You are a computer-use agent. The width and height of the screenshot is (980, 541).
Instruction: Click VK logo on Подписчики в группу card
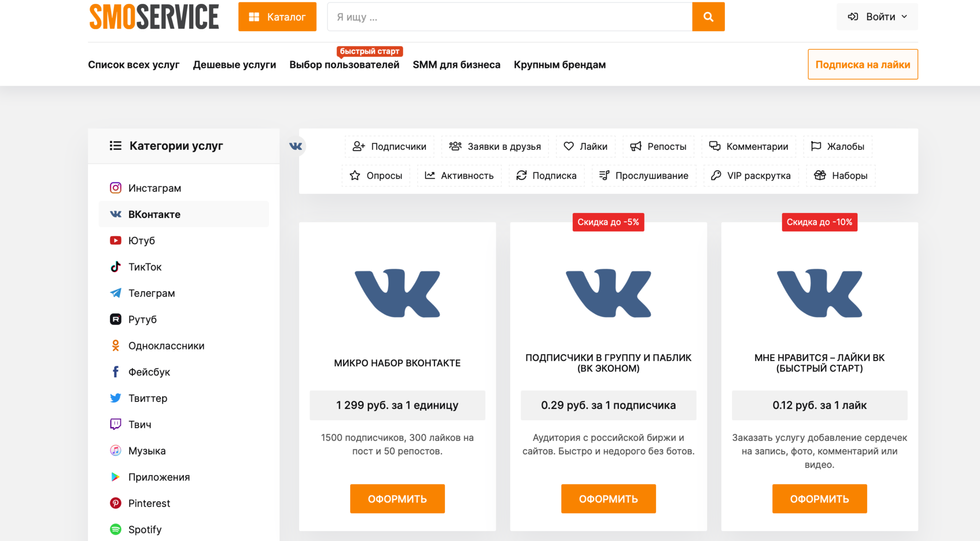click(608, 293)
